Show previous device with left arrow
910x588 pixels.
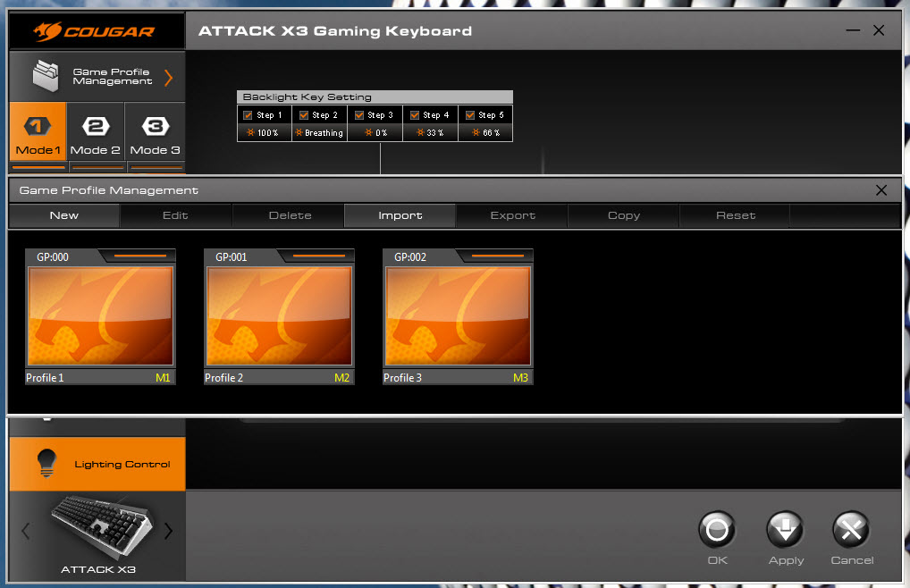point(26,531)
